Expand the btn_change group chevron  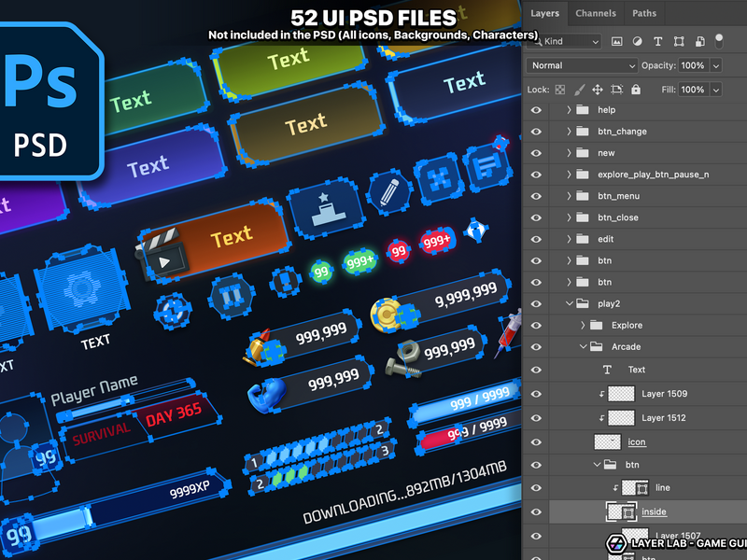(x=569, y=131)
